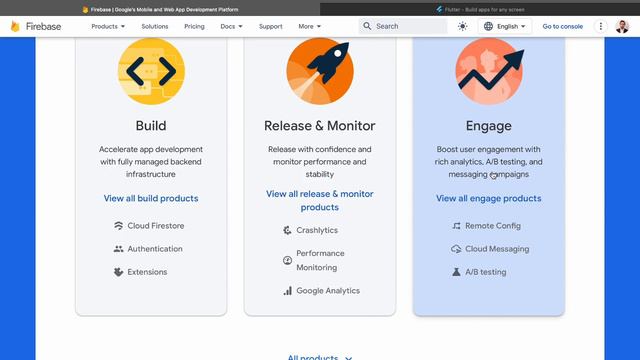This screenshot has width=640, height=360.
Task: Open View all release & monitor products
Action: (320, 200)
